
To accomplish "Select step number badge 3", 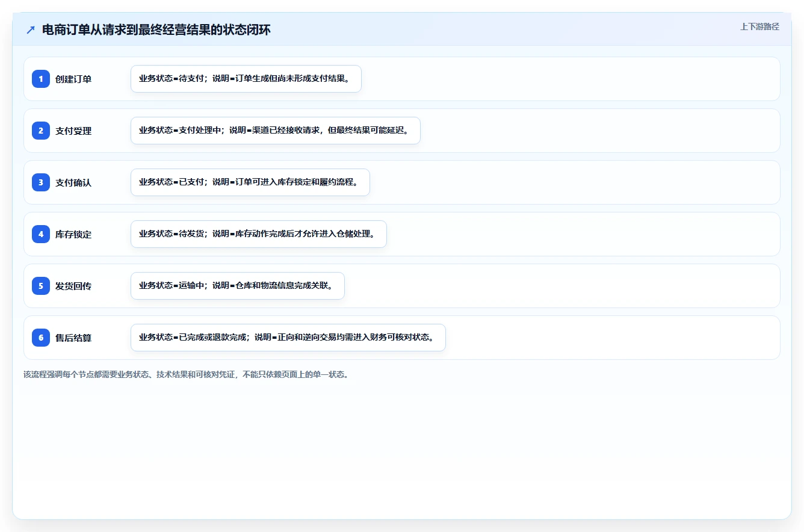I will 41,182.
